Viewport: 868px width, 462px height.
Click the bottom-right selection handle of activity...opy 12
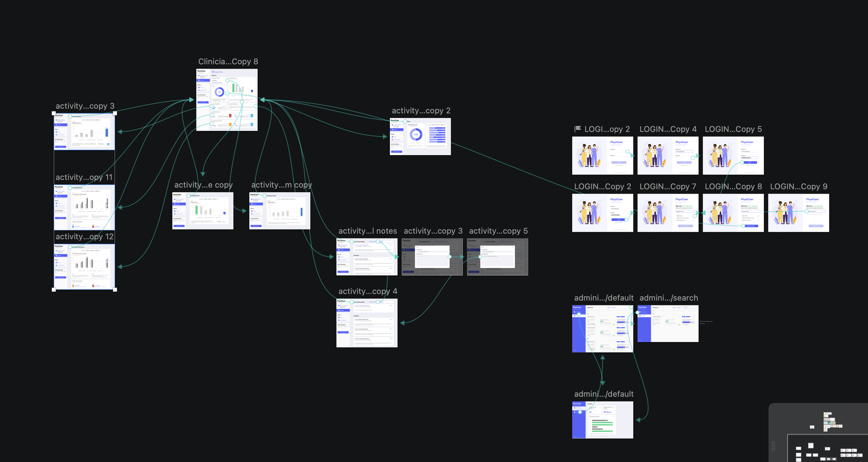115,289
